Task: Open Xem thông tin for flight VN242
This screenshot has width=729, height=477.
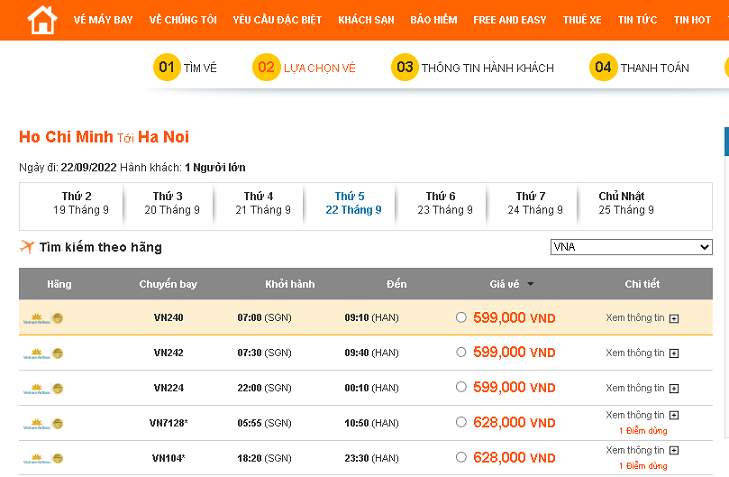Action: tap(635, 353)
